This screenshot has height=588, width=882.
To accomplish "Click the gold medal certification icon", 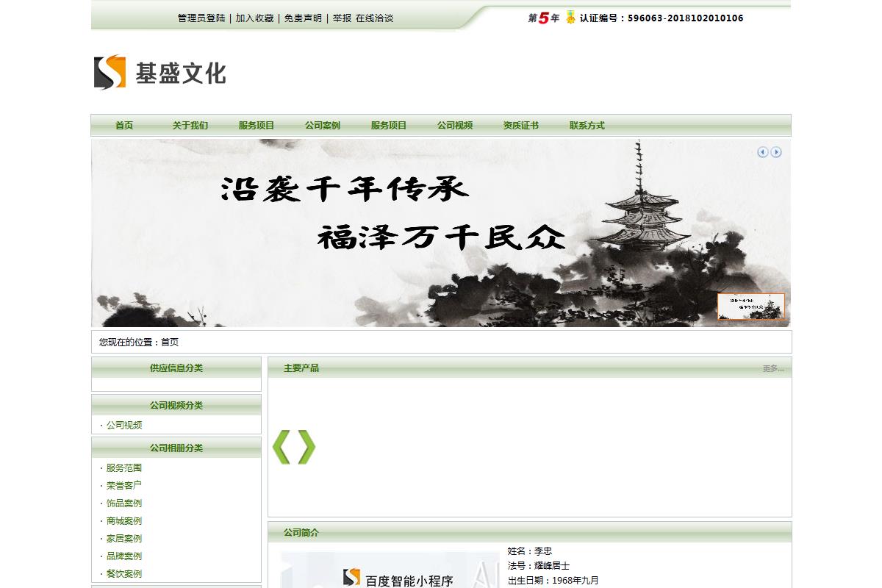I will pos(570,18).
